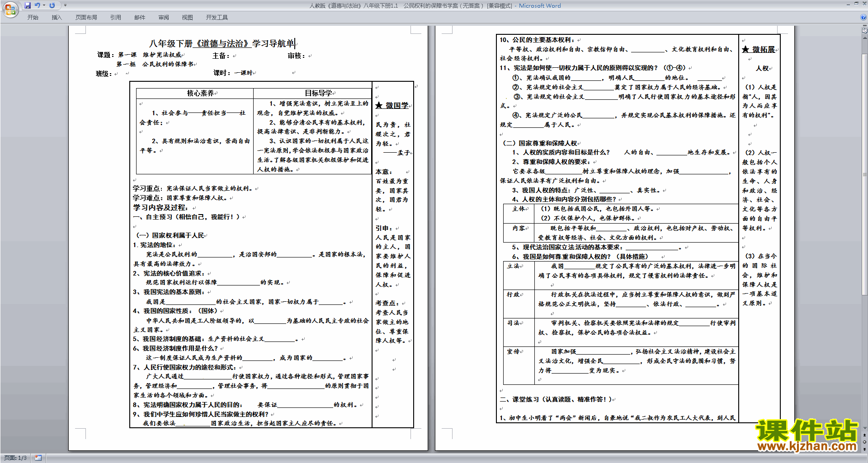This screenshot has height=463, width=868.
Task: Click 一、自主预习（相信自己，我能行！）
Action: [x=187, y=217]
